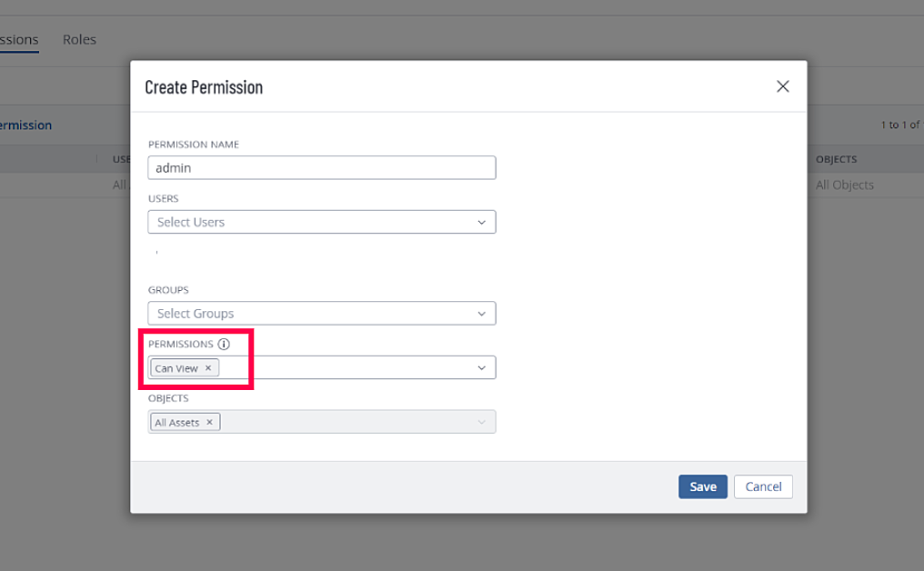Click the Select Users placeholder text
924x571 pixels.
tap(191, 222)
